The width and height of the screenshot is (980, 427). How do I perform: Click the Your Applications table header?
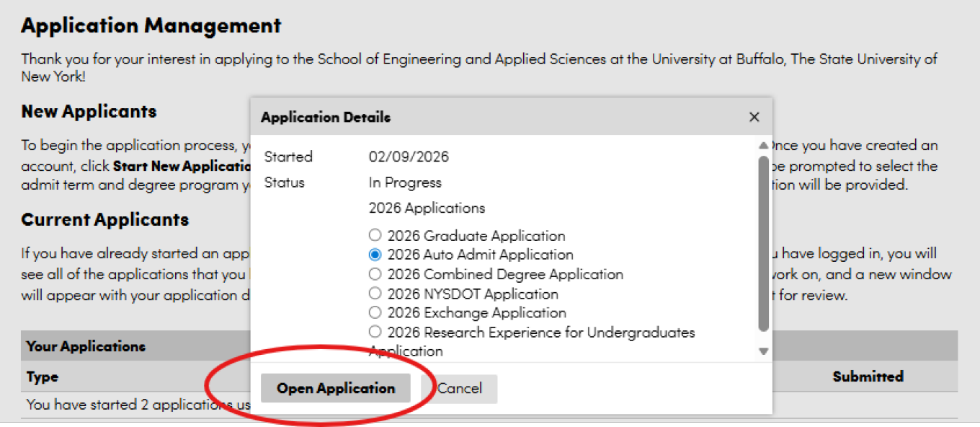86,346
